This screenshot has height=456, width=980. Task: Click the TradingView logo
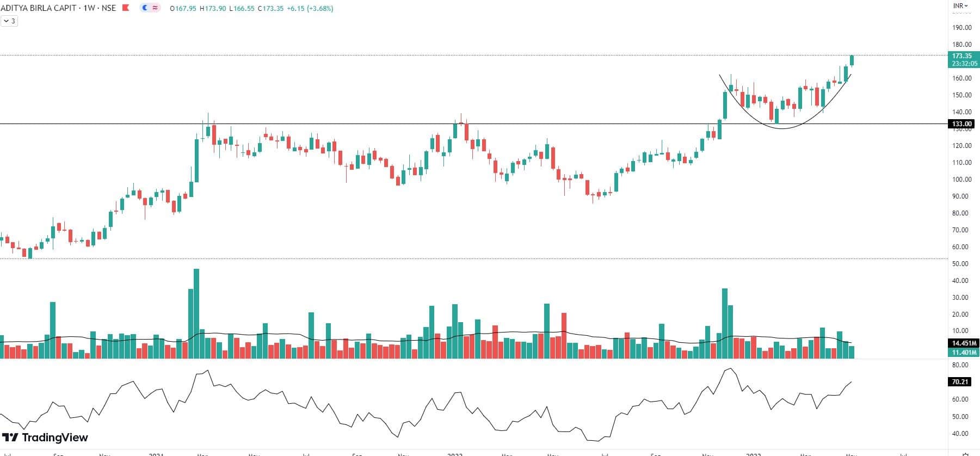(x=45, y=437)
